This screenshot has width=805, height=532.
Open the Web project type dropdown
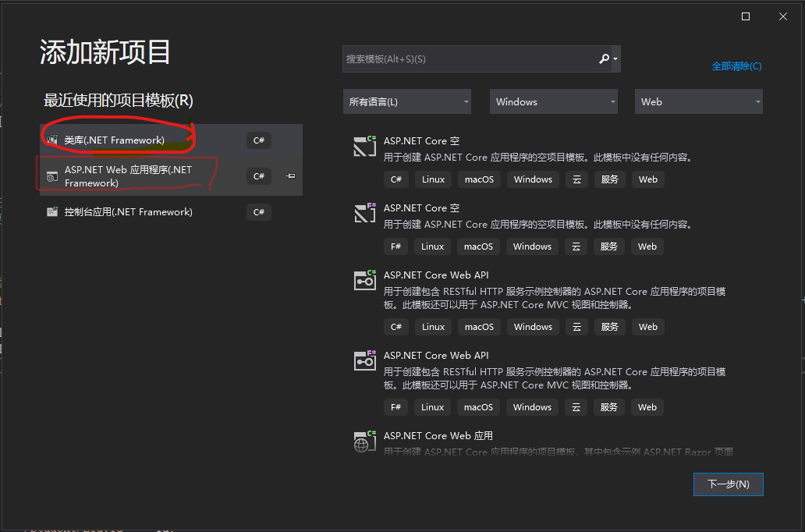click(699, 101)
